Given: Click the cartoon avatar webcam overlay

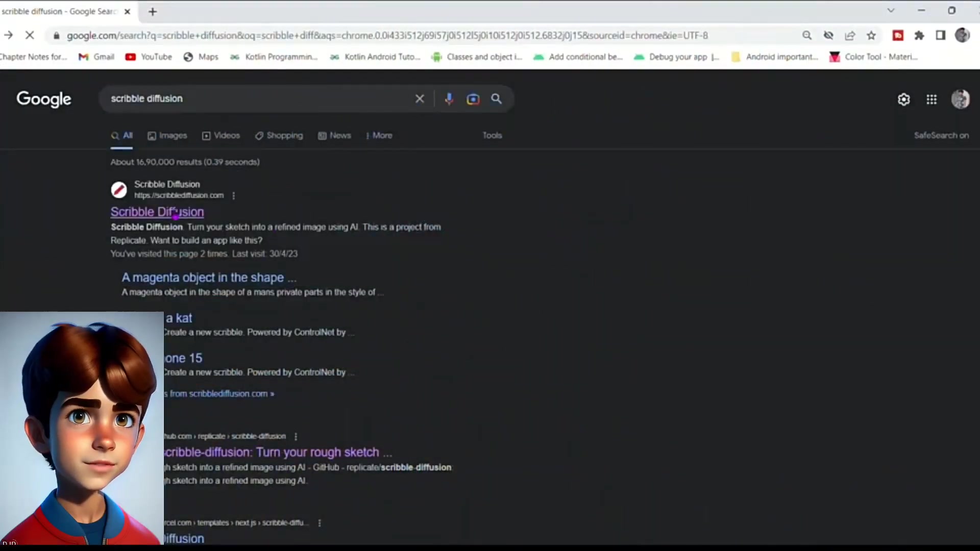Looking at the screenshot, I should [x=82, y=429].
